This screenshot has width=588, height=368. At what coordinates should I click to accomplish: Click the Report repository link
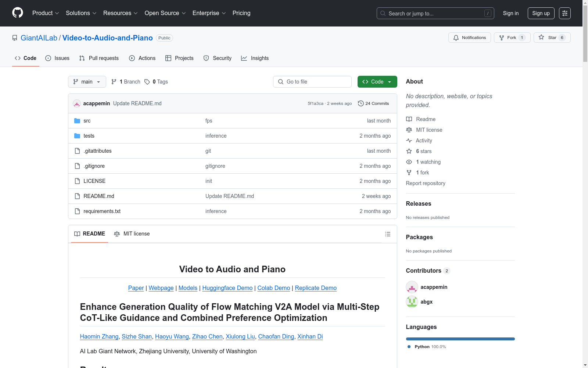(x=426, y=183)
